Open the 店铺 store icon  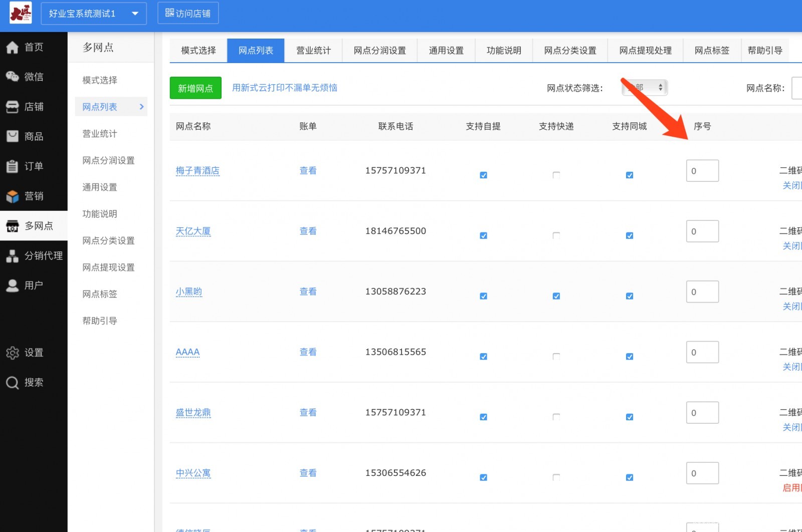coord(13,107)
